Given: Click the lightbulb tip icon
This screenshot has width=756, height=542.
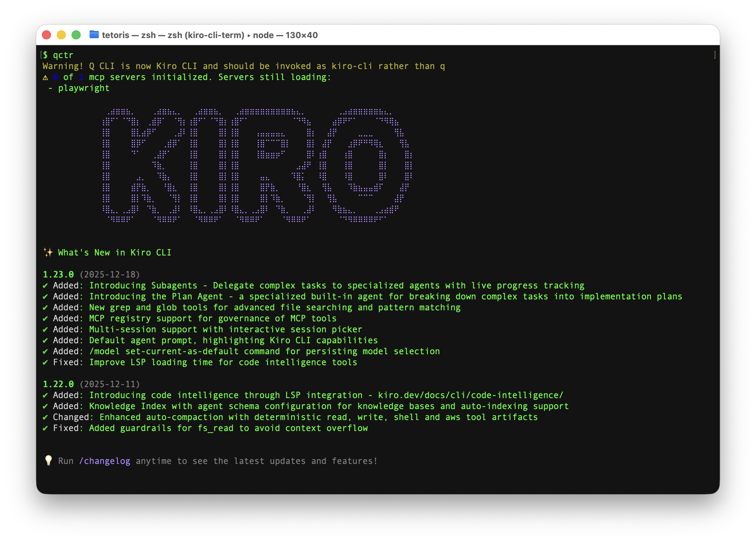Looking at the screenshot, I should [48, 460].
